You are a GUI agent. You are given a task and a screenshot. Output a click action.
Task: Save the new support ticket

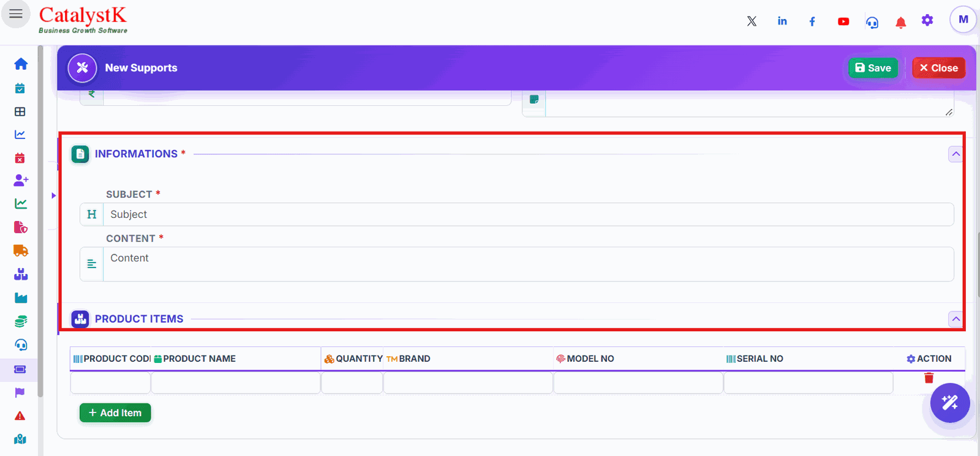point(873,68)
